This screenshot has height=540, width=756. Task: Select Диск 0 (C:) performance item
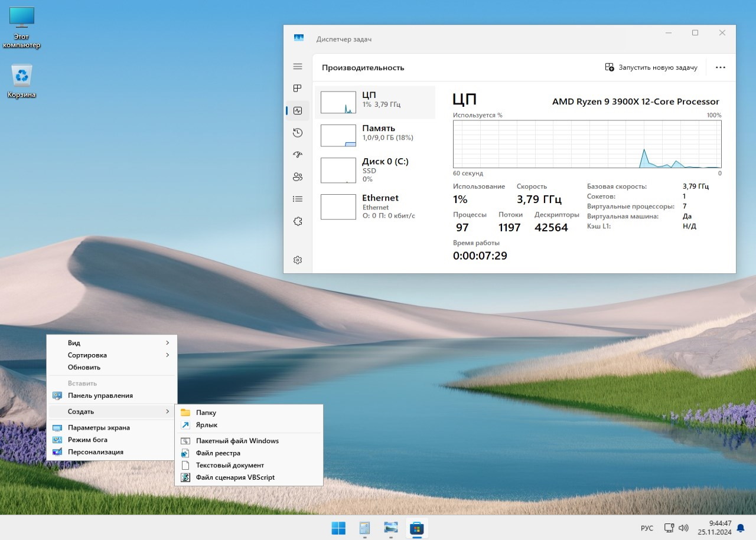coord(374,170)
